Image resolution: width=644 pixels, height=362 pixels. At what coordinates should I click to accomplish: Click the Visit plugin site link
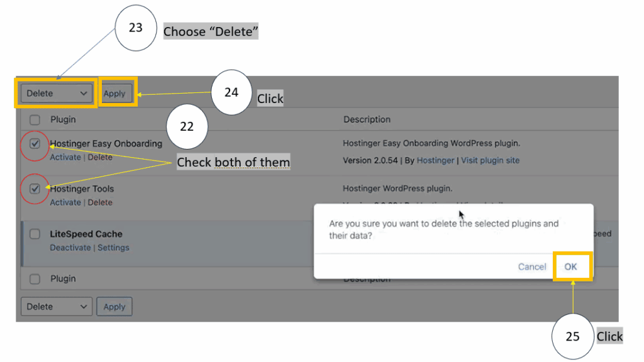point(491,160)
